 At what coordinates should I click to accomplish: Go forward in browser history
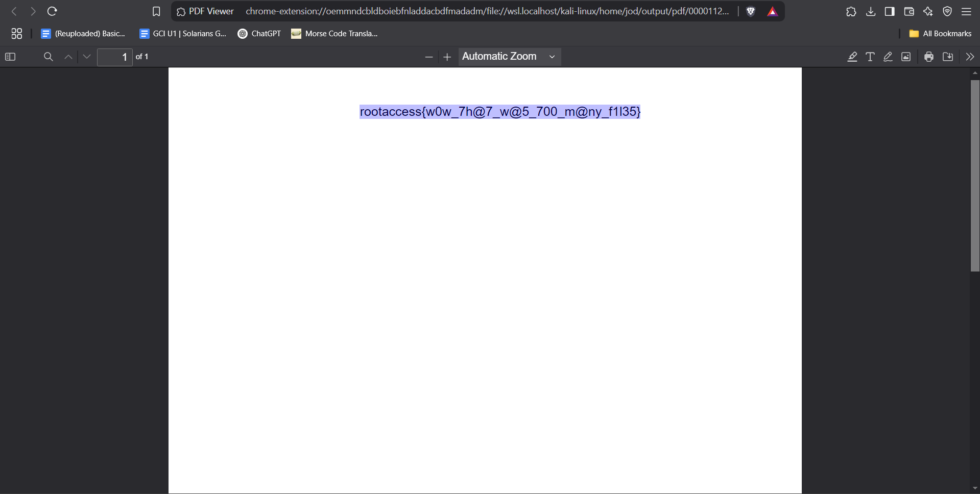click(x=33, y=11)
